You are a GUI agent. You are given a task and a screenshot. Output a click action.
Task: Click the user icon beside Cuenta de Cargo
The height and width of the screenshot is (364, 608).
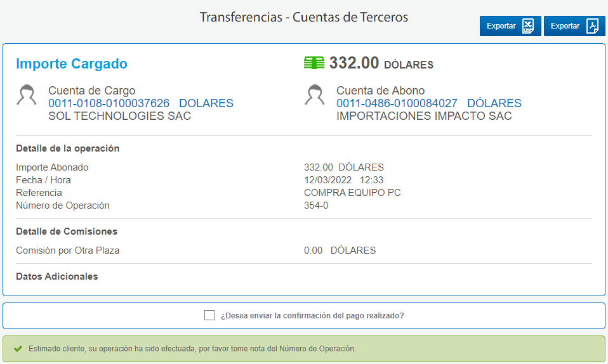[26, 95]
